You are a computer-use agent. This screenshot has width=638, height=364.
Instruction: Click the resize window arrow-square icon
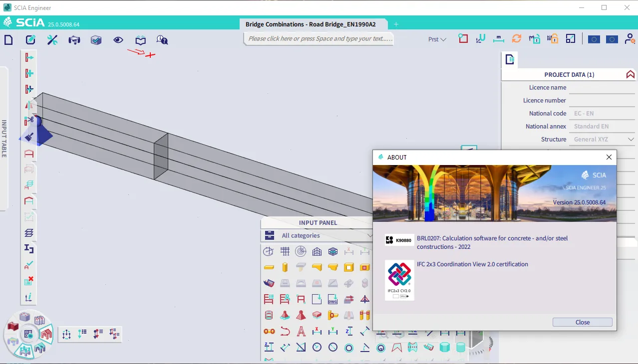[571, 39]
